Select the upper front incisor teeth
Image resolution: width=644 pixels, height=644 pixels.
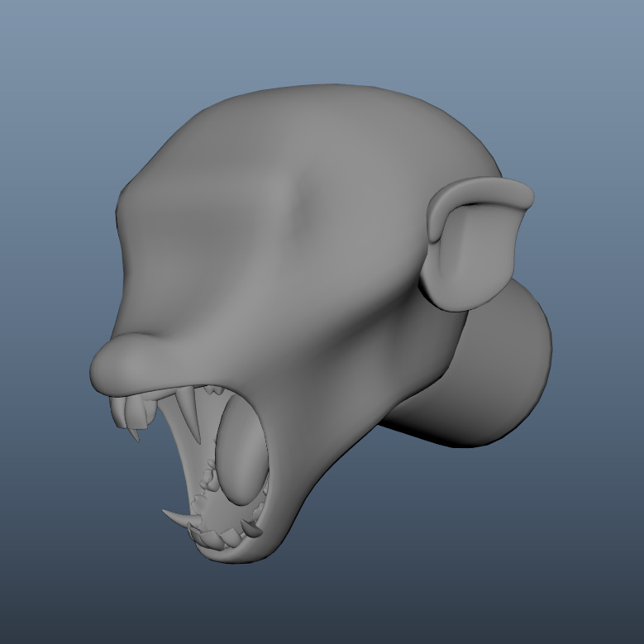132,411
